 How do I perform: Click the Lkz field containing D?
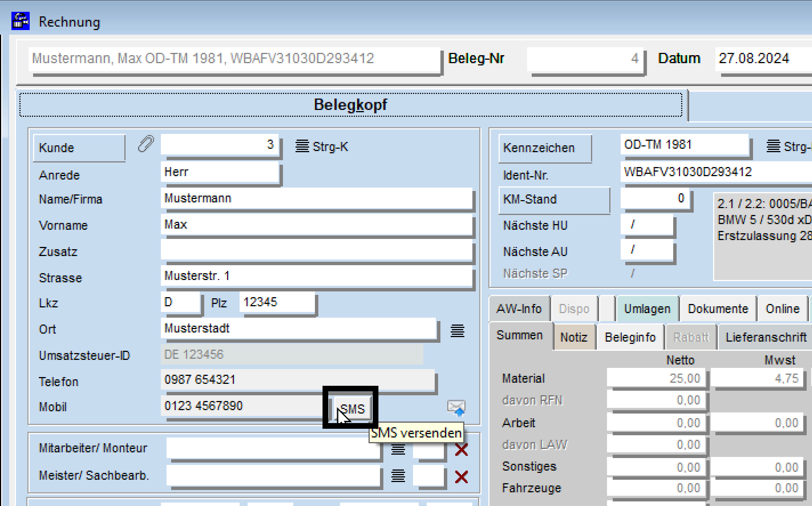pyautogui.click(x=181, y=302)
